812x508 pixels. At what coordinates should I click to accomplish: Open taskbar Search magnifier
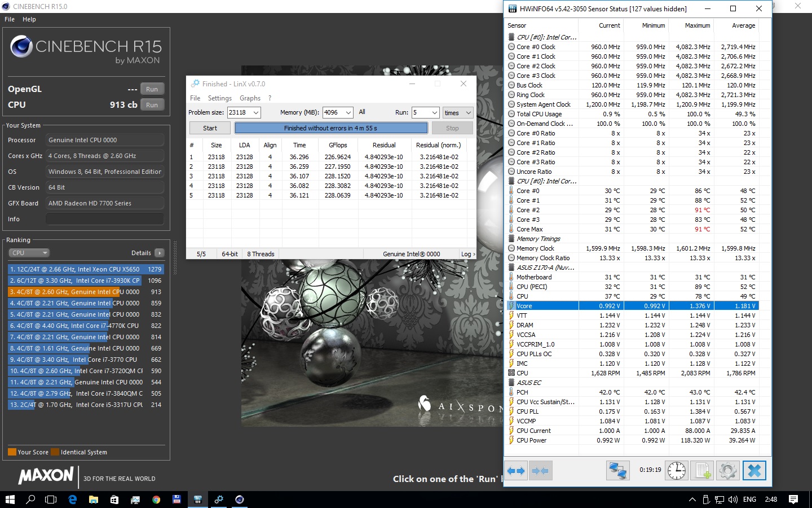pos(30,500)
